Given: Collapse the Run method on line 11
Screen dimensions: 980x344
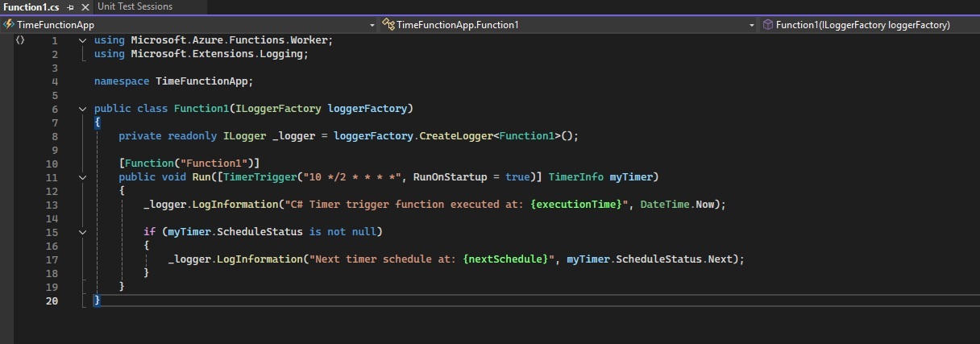Looking at the screenshot, I should point(83,177).
